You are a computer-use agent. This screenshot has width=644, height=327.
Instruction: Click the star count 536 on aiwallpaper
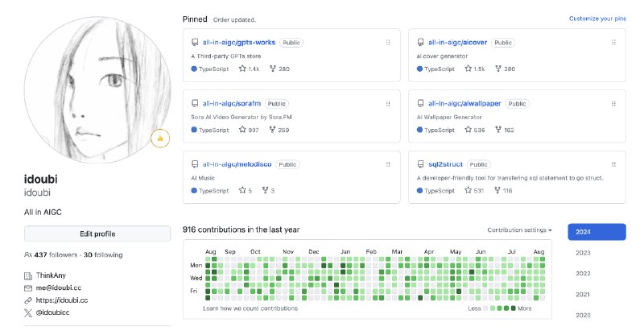474,130
